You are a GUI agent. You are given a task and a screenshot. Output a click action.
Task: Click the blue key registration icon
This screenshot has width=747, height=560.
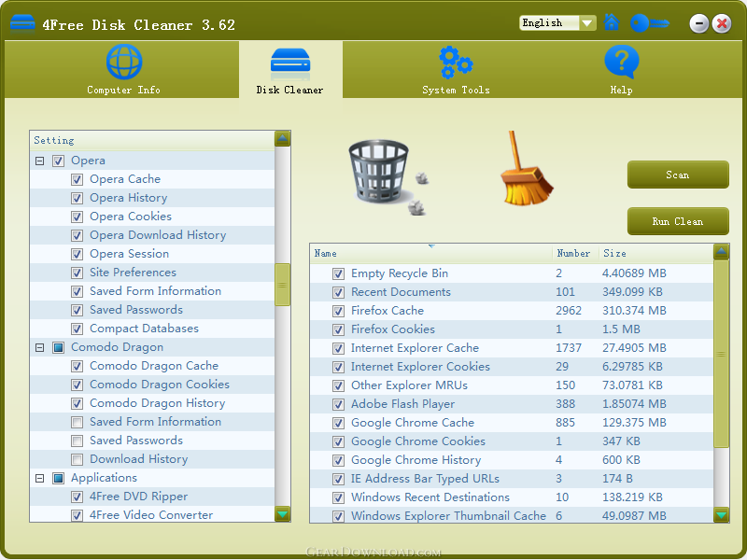tap(650, 22)
